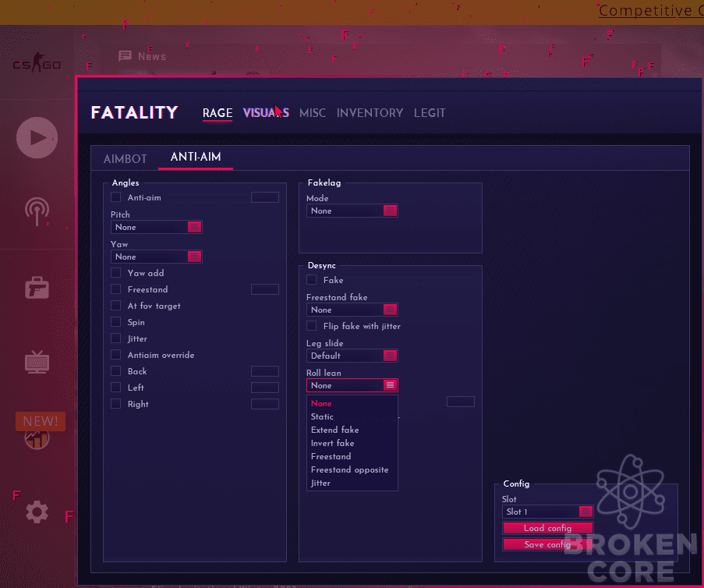Viewport: 704px width, 588px height.
Task: Collapse the Roll lean dropdown
Action: click(x=352, y=385)
